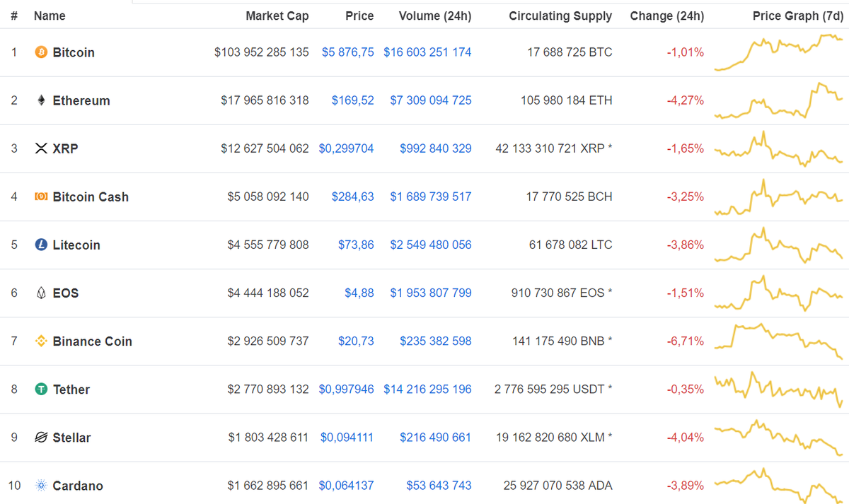Click Bitcoin volume $16 603 251 174
The width and height of the screenshot is (849, 504).
click(x=427, y=52)
